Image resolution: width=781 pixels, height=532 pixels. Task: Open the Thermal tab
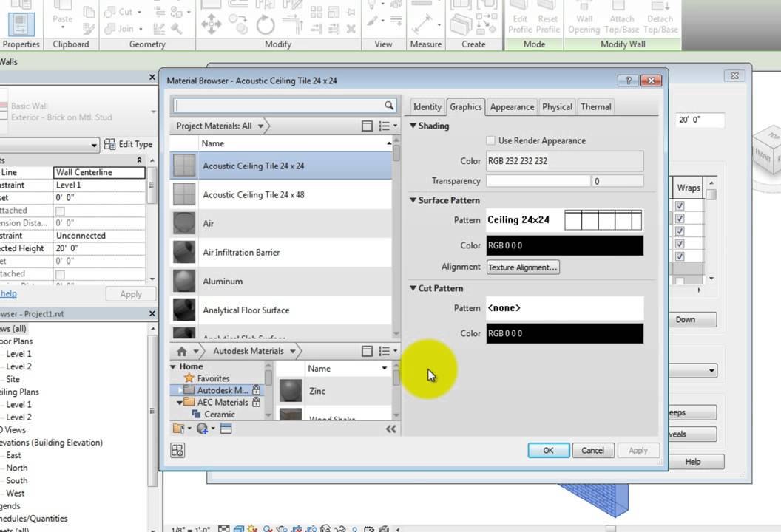[595, 107]
